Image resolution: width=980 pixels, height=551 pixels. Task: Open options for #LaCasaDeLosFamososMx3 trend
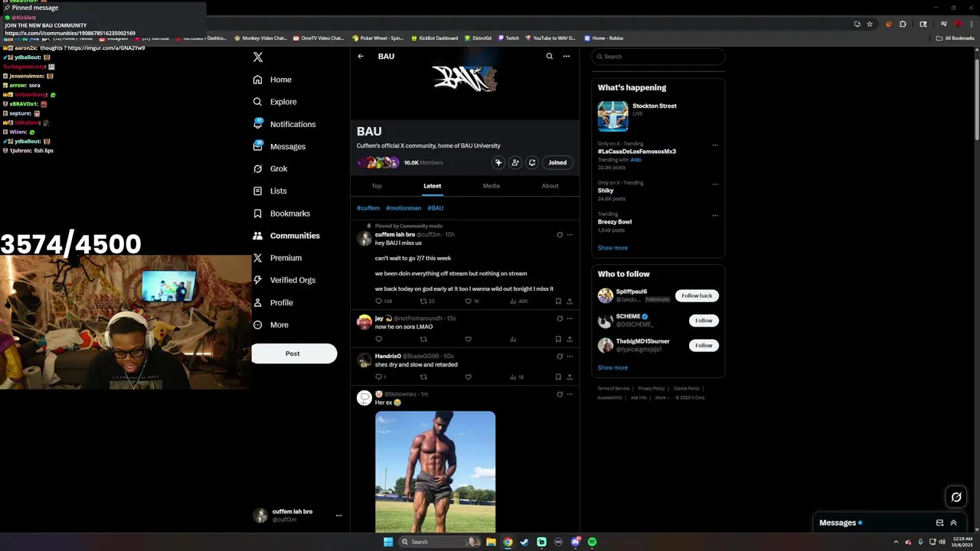coord(715,145)
